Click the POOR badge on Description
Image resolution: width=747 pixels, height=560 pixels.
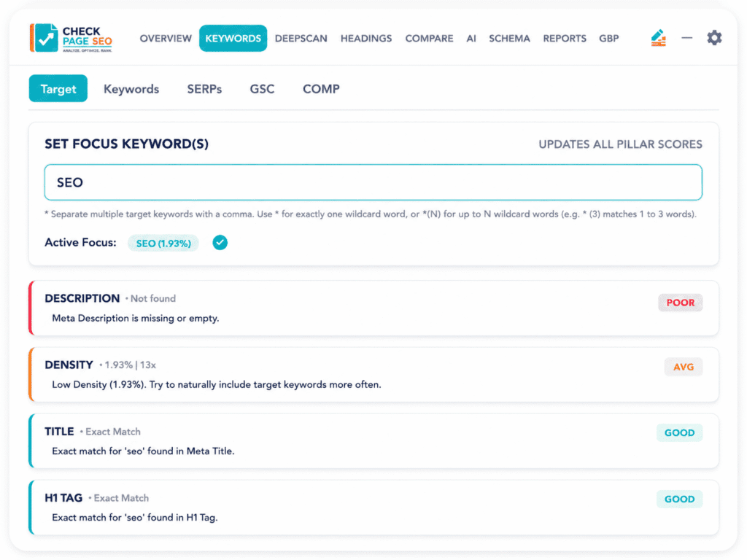click(x=681, y=303)
